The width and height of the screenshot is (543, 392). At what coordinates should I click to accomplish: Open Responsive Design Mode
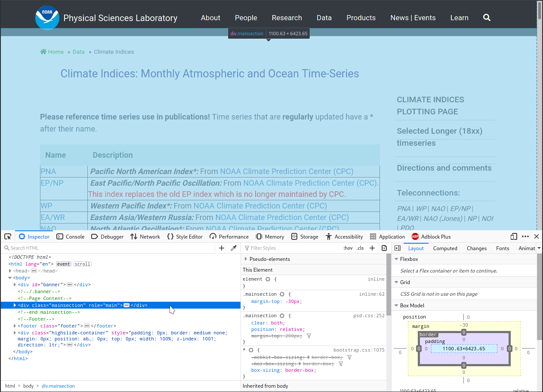pos(514,236)
